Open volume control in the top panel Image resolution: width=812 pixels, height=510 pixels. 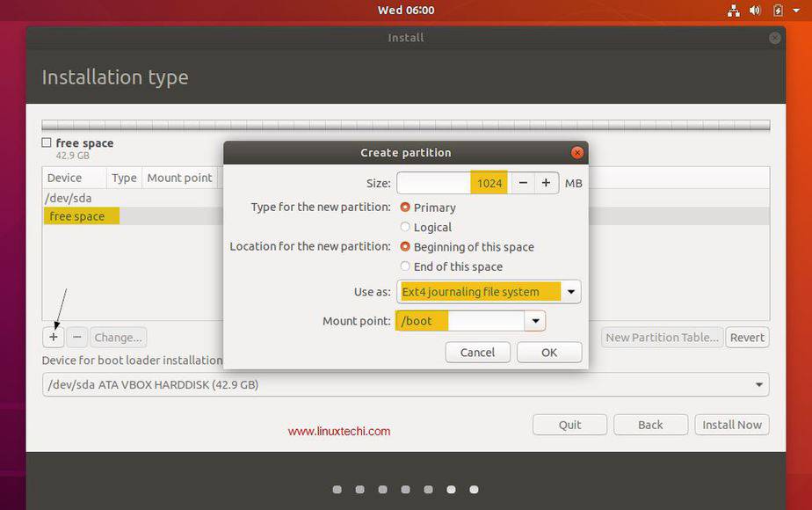coord(757,10)
